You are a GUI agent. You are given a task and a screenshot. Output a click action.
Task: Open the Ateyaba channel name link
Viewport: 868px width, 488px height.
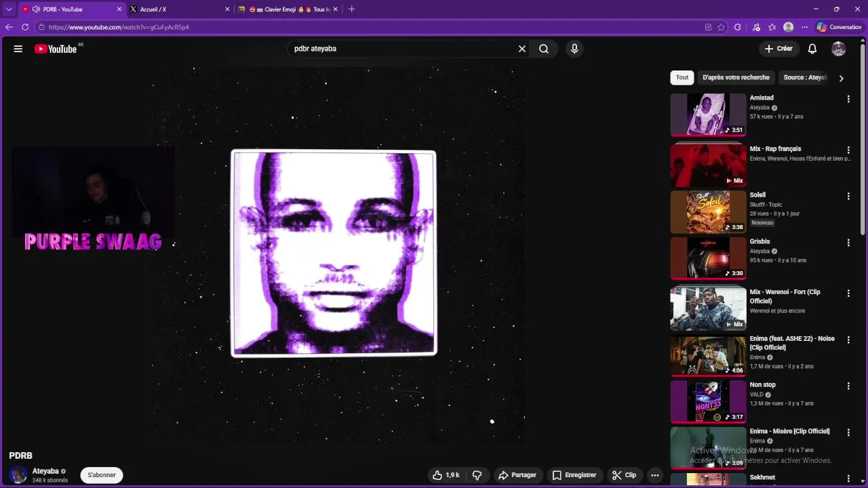(45, 471)
